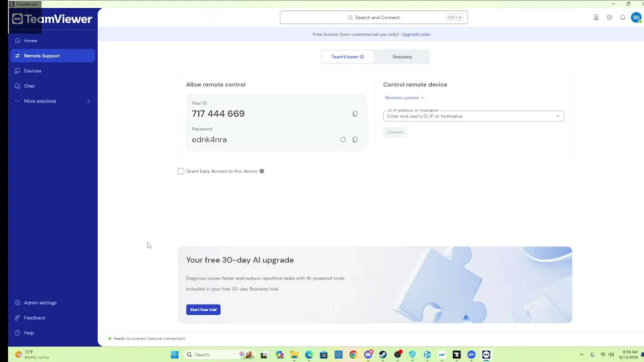Click the Ready to connect status text
644x362 pixels.
149,338
